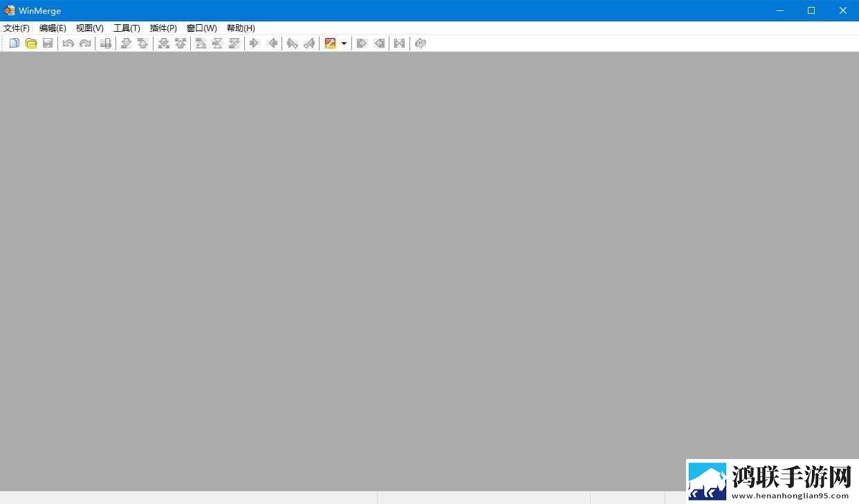
Task: Open the 帮助(H) menu
Action: 241,28
